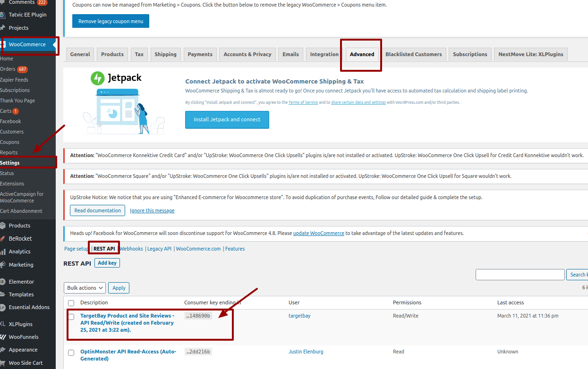Select the REST API sub-section link
Viewport: 588px width, 369px height.
[x=104, y=249]
